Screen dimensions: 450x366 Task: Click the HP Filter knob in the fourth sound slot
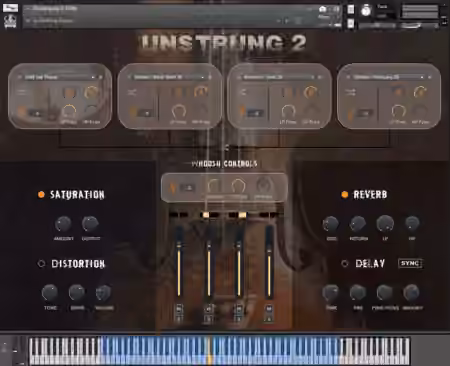tap(420, 111)
